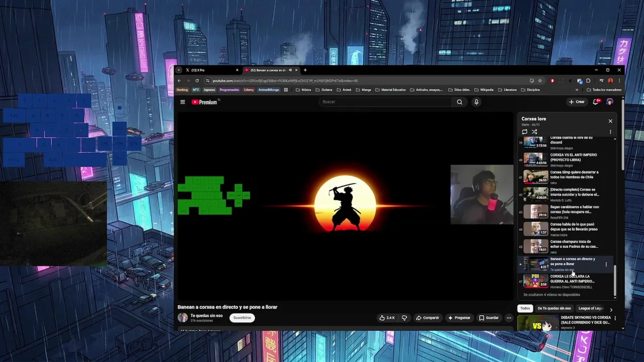
Task: Open options for Banean a corxea playlist item
Action: [606, 264]
